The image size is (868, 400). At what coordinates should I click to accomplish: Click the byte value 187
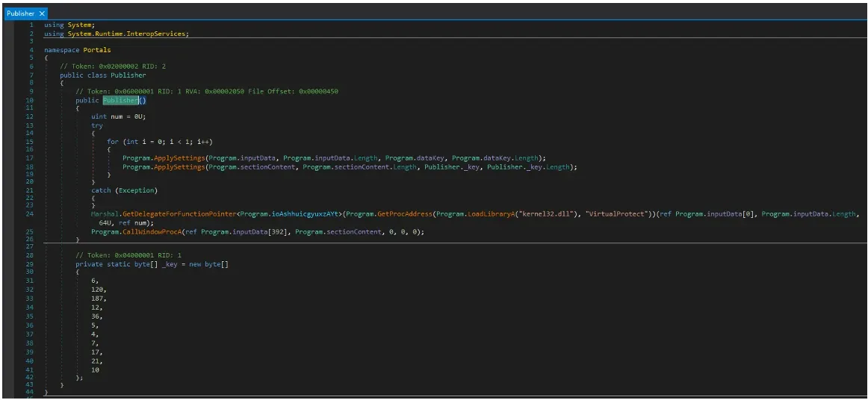[97, 298]
